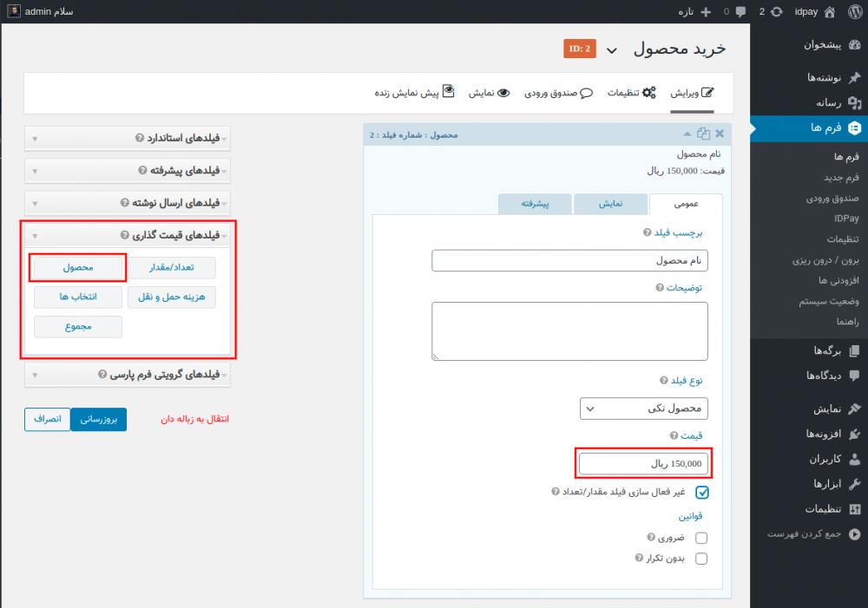
Task: Click the فرم ها forms icon
Action: click(855, 127)
